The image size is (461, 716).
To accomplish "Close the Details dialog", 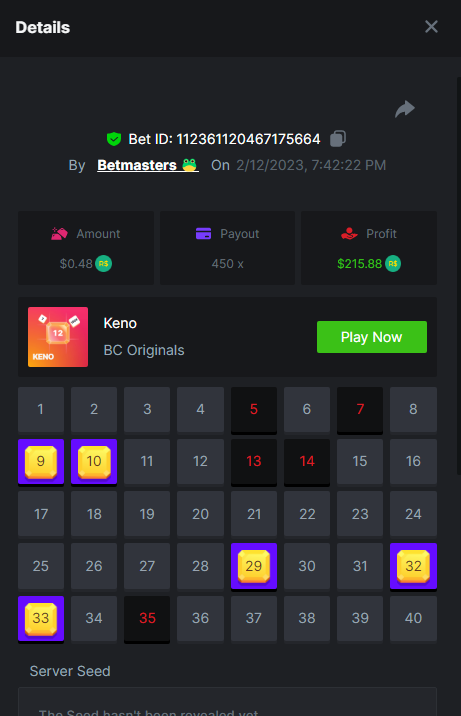I will click(x=431, y=27).
